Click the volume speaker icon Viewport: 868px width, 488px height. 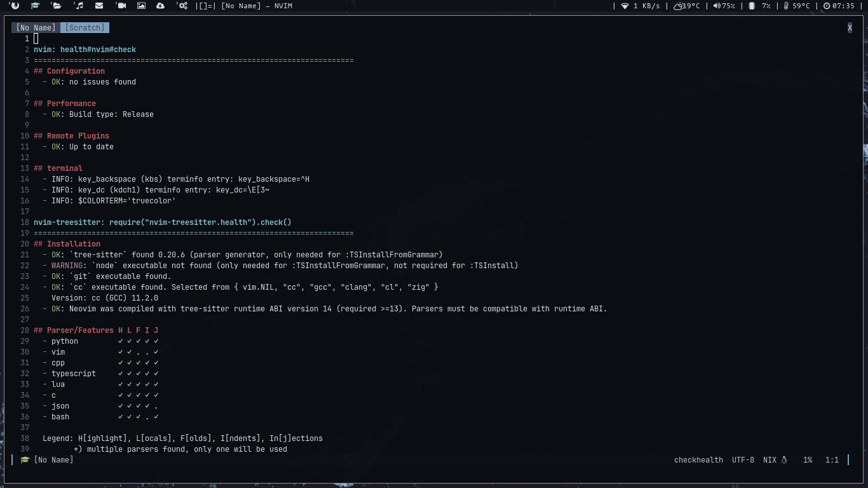point(717,6)
